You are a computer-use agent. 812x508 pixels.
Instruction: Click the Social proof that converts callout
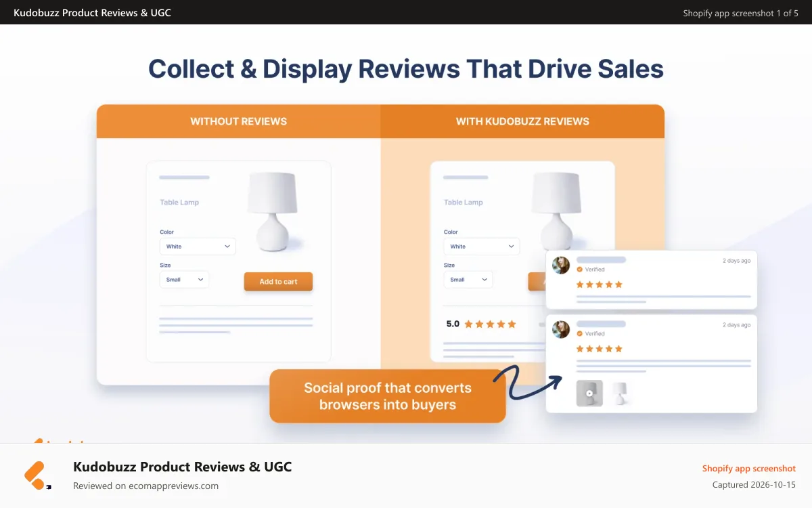pos(388,396)
